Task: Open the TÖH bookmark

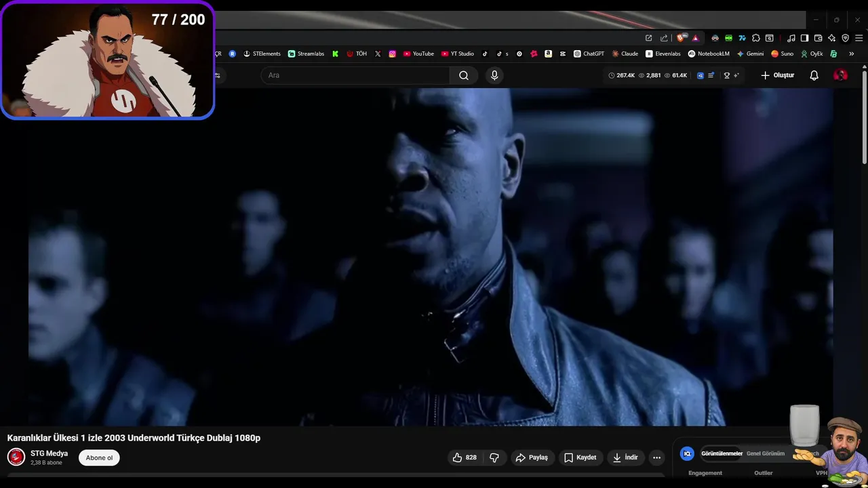Action: click(x=357, y=54)
